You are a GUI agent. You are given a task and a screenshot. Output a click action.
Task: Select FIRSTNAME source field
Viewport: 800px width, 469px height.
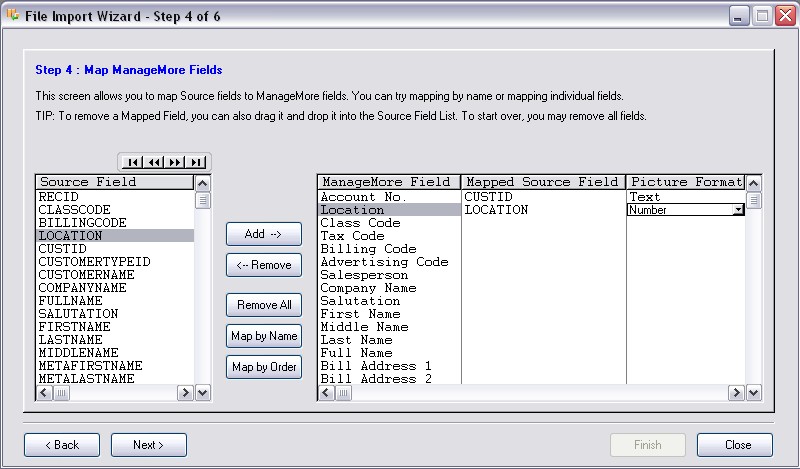pos(115,327)
